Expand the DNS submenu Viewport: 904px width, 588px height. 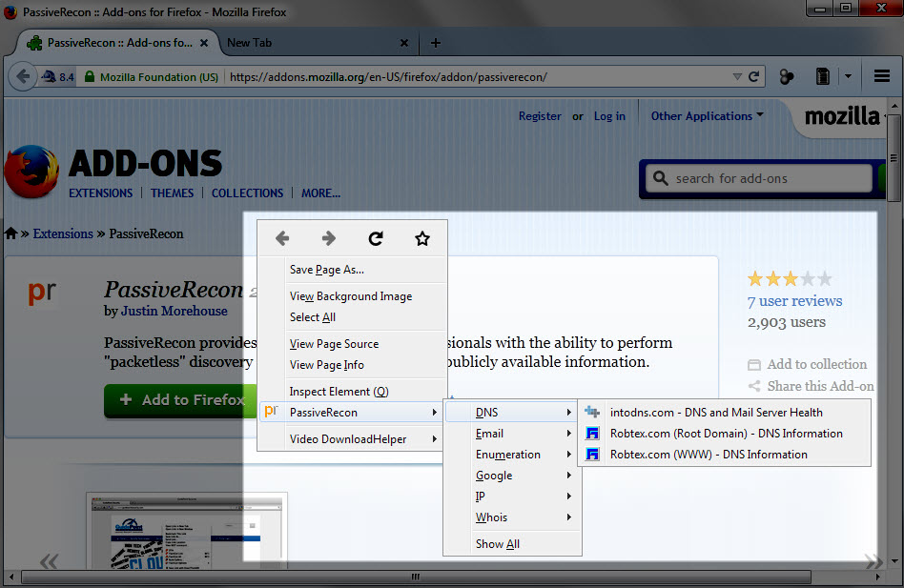pos(512,413)
